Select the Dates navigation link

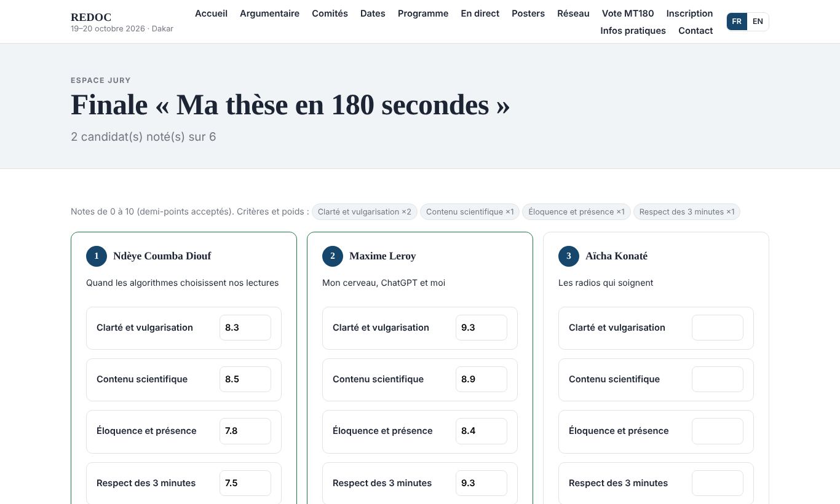[x=373, y=14]
